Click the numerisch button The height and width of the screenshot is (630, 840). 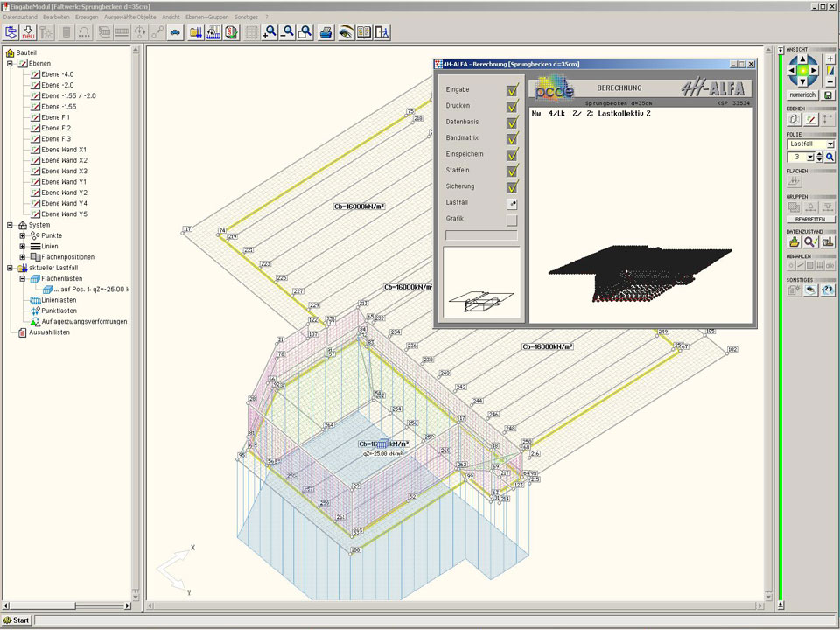(x=802, y=94)
